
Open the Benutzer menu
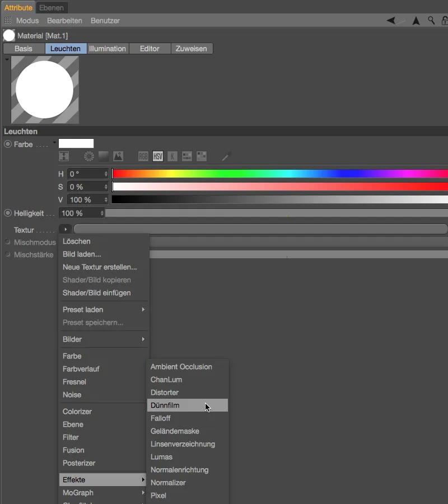pyautogui.click(x=105, y=21)
